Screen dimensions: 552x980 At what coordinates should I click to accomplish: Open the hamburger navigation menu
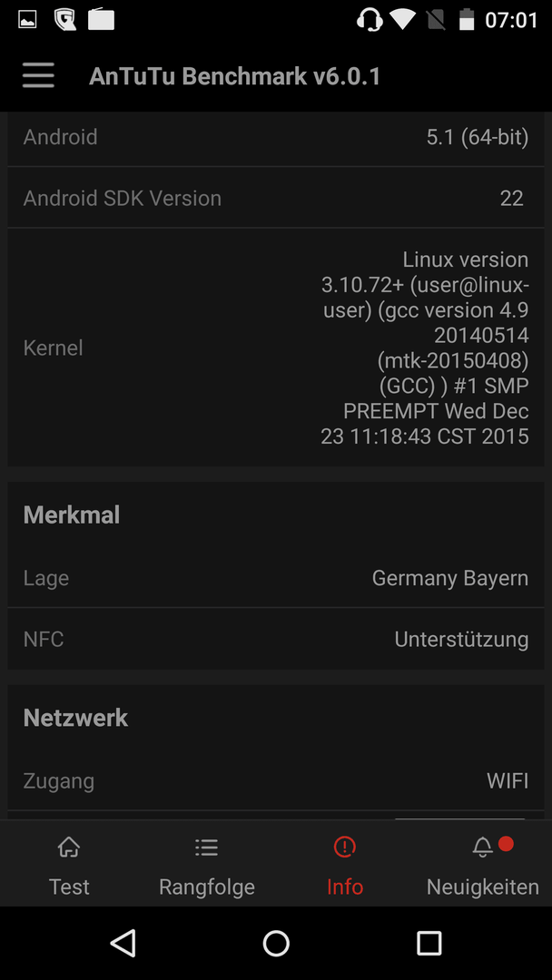coord(38,76)
